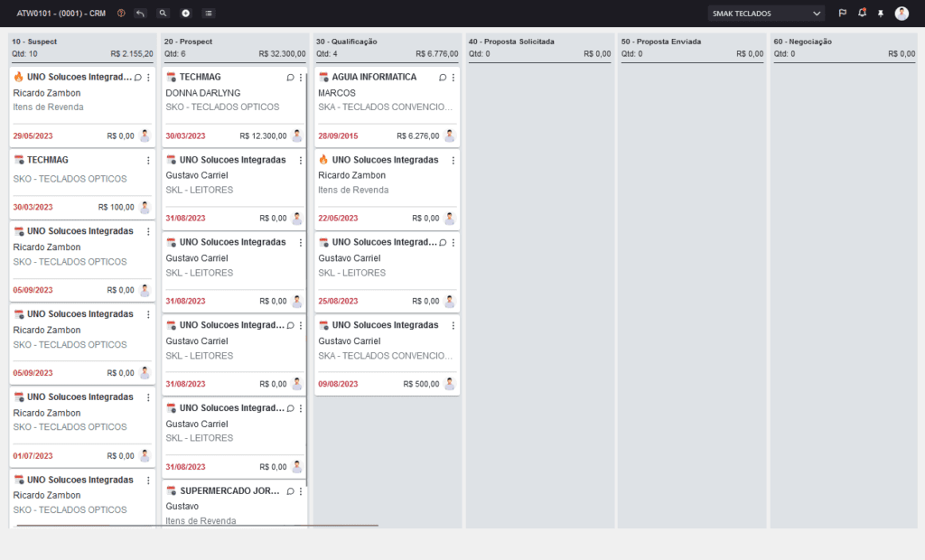Click Qtd: 10 in Suspect header
The image size is (925, 560).
click(24, 53)
